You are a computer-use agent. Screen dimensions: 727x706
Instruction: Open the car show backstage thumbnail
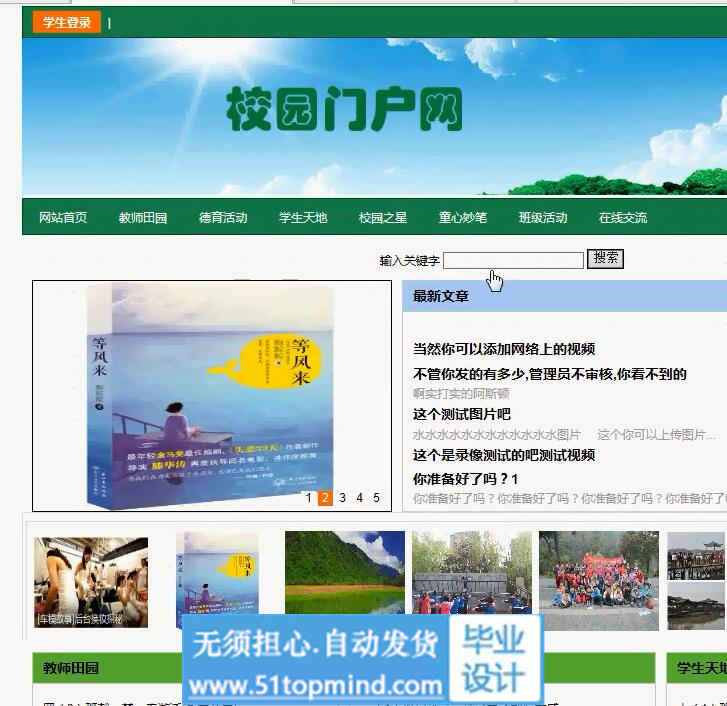click(91, 582)
